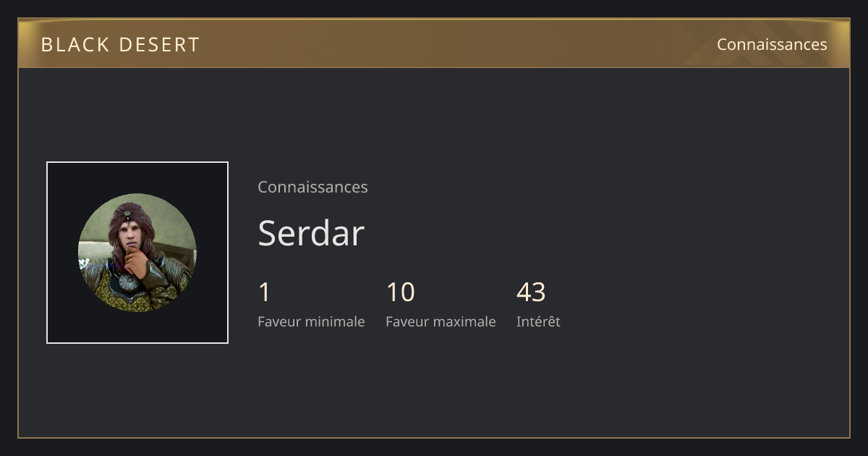Viewport: 868px width, 456px height.
Task: Select Connaissances in the top-right header
Action: (772, 44)
